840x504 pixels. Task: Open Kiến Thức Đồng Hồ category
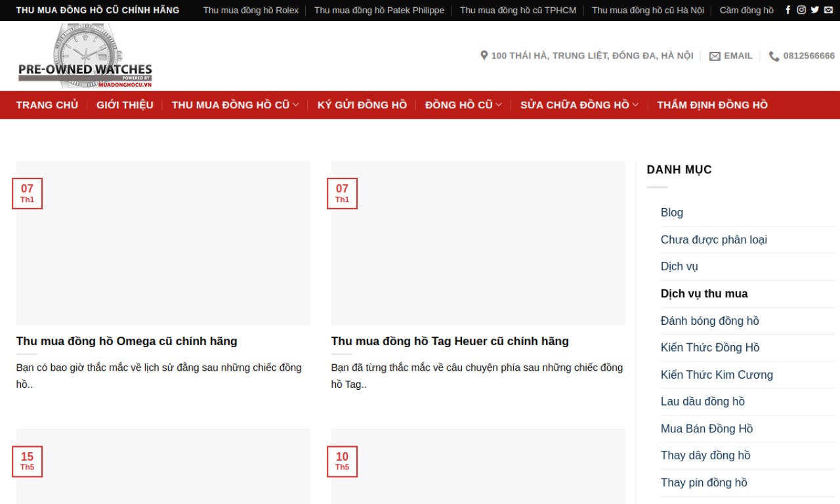(710, 348)
